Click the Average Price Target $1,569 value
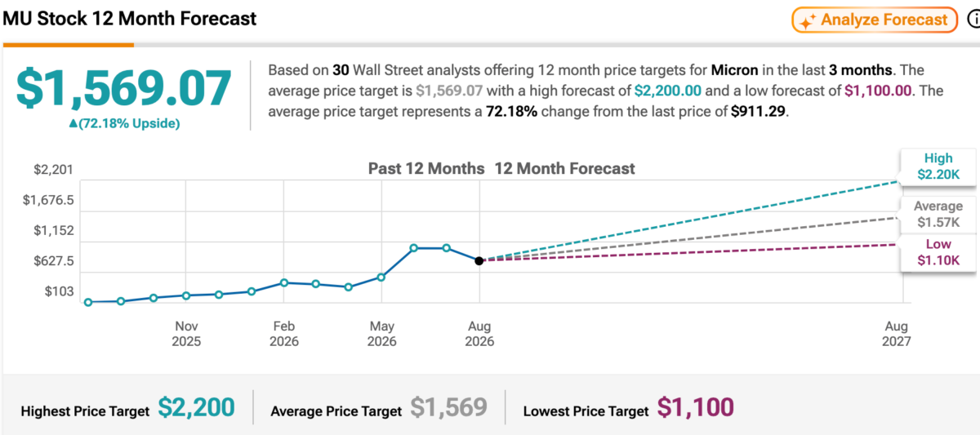Viewport: 980px width, 435px height. pyautogui.click(x=448, y=407)
